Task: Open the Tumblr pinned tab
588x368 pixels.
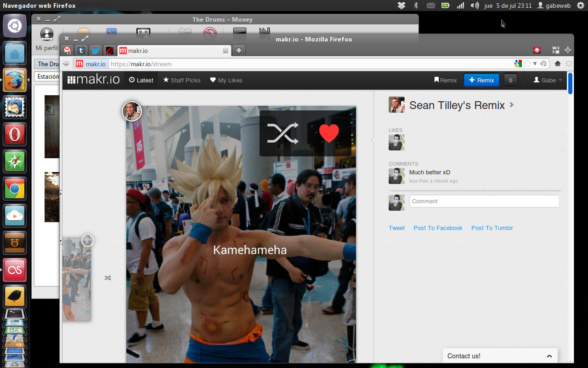Action: pyautogui.click(x=81, y=51)
